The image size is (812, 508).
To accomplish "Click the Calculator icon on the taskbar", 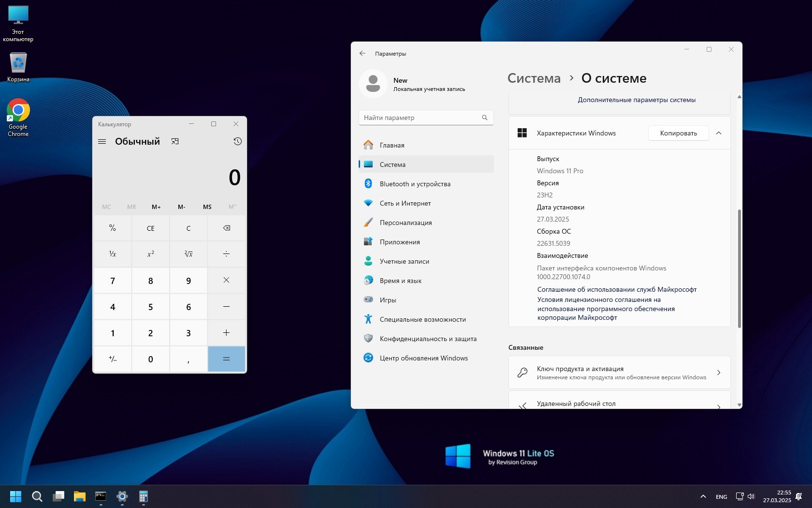I will click(x=144, y=496).
